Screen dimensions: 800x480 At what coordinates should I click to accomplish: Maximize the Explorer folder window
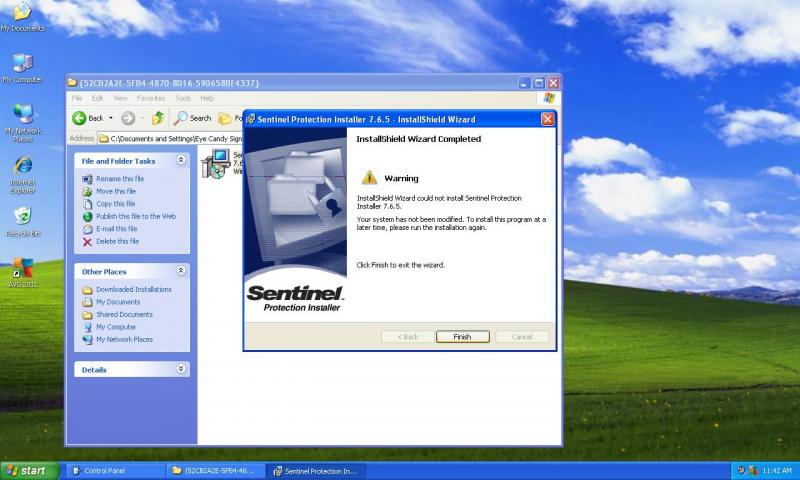tap(539, 83)
